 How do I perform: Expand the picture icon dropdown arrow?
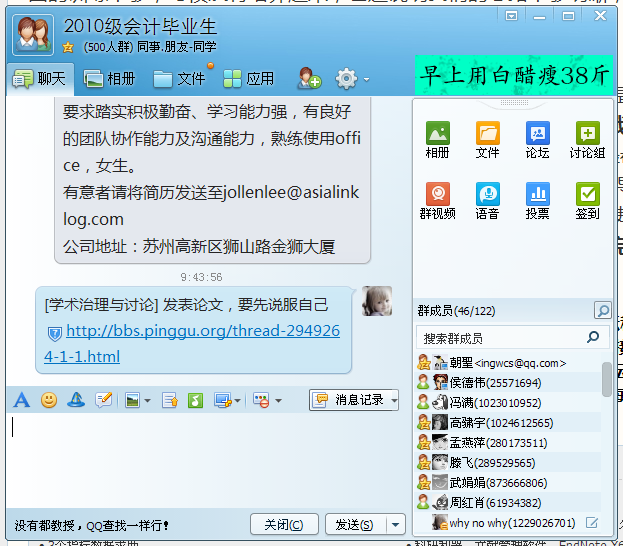[147, 401]
